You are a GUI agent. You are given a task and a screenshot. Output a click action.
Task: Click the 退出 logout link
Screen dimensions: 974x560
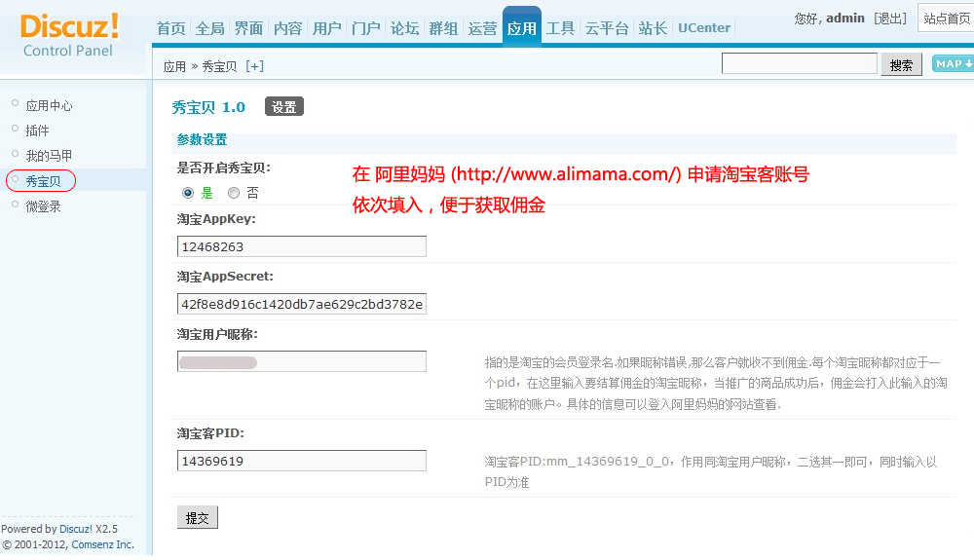(x=889, y=19)
